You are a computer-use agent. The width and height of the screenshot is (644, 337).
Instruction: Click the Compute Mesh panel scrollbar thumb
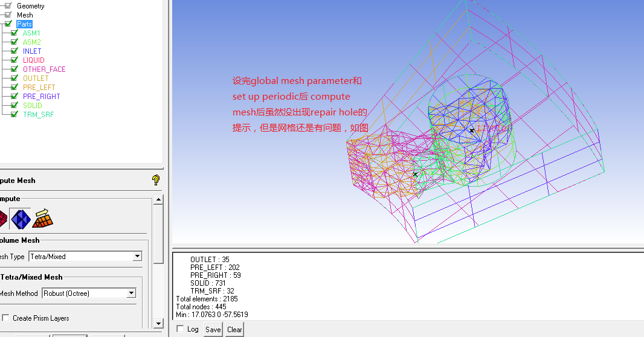tap(158, 233)
